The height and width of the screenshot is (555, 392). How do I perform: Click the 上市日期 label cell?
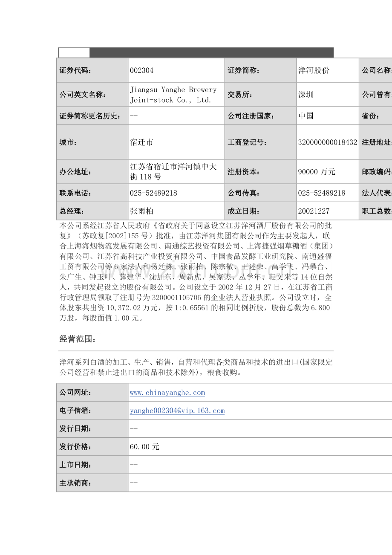coord(92,465)
